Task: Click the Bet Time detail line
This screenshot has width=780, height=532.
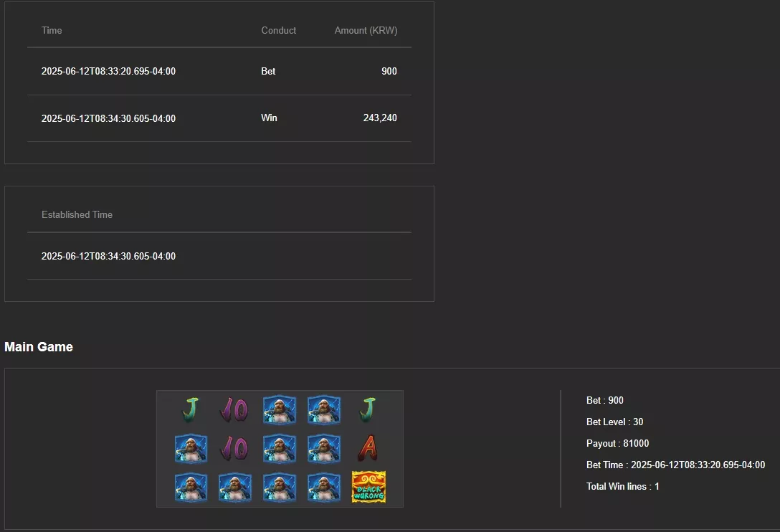Action: 675,465
